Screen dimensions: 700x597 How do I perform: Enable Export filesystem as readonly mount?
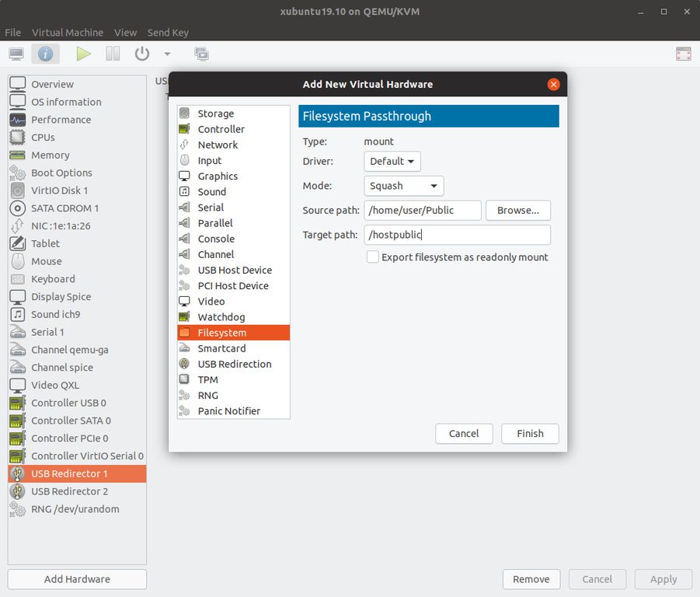(372, 257)
